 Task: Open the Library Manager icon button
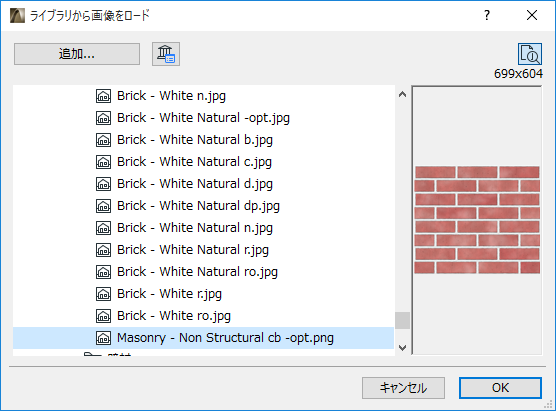pos(166,54)
